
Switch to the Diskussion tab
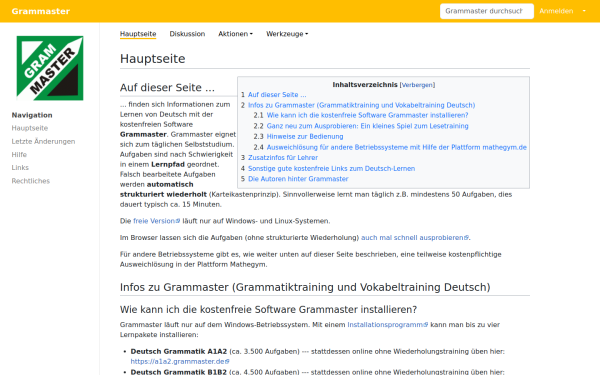187,34
